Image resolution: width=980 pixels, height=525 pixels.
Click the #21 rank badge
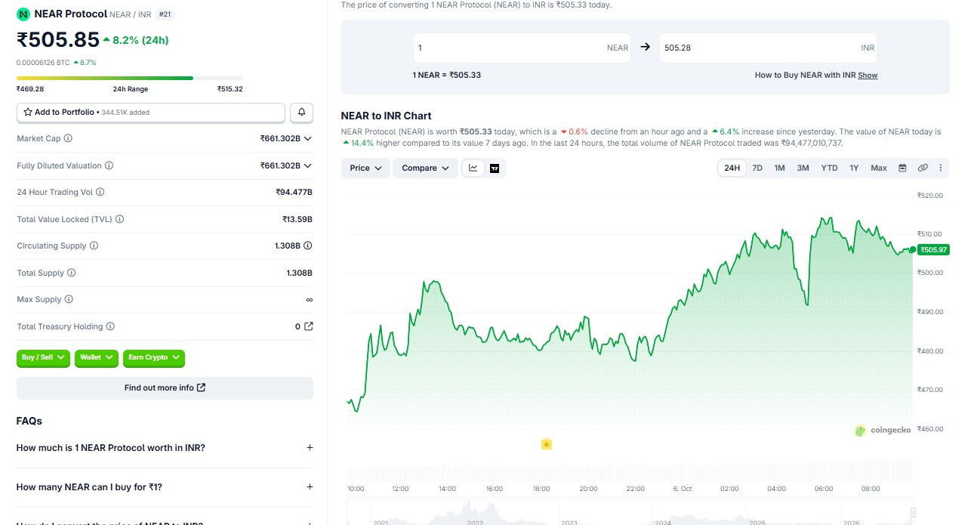(165, 14)
